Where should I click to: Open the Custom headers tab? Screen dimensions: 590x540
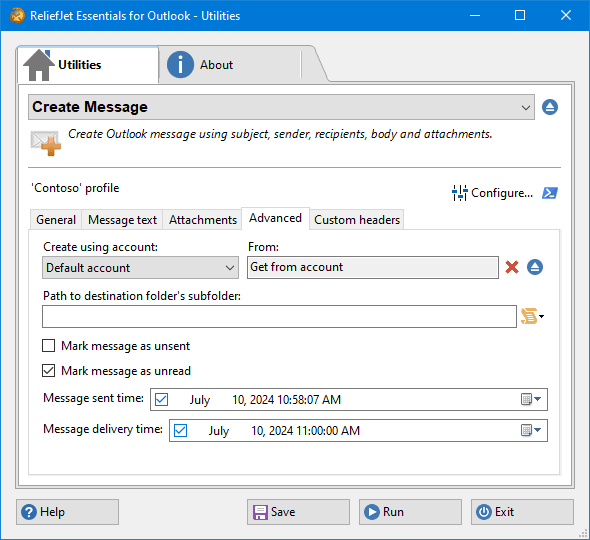[x=357, y=220]
